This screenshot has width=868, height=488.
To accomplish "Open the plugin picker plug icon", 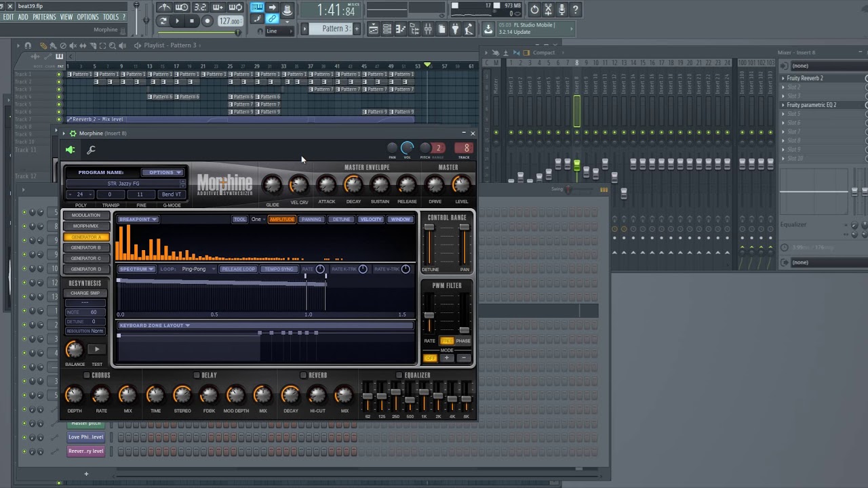I will [455, 29].
